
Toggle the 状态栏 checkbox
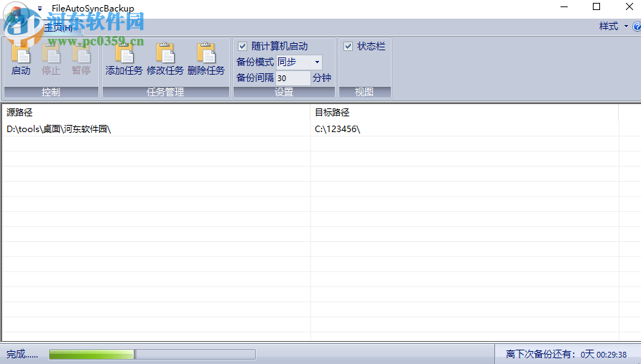coord(349,46)
